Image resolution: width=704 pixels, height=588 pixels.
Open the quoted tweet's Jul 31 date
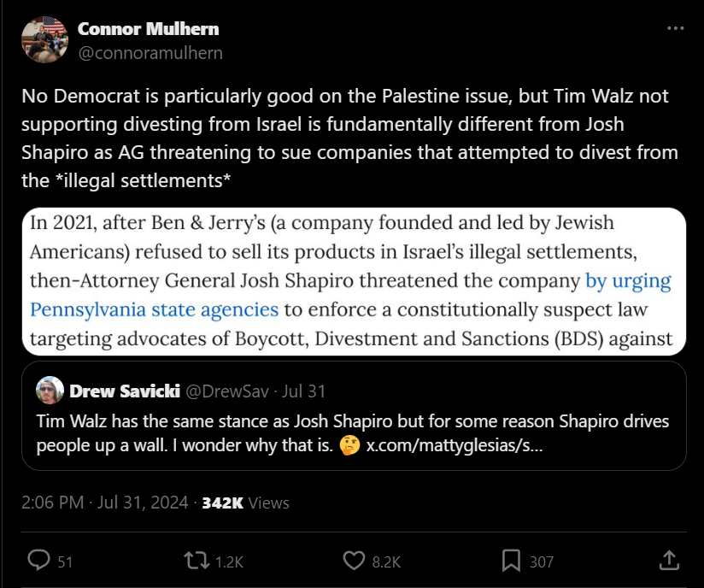[303, 391]
